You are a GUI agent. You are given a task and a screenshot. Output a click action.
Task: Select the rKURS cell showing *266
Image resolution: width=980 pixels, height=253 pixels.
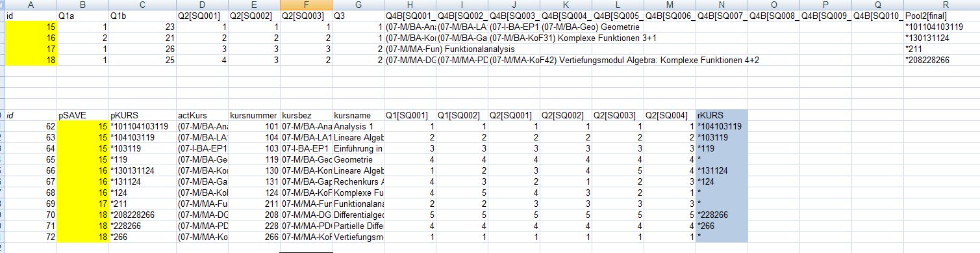(x=722, y=226)
